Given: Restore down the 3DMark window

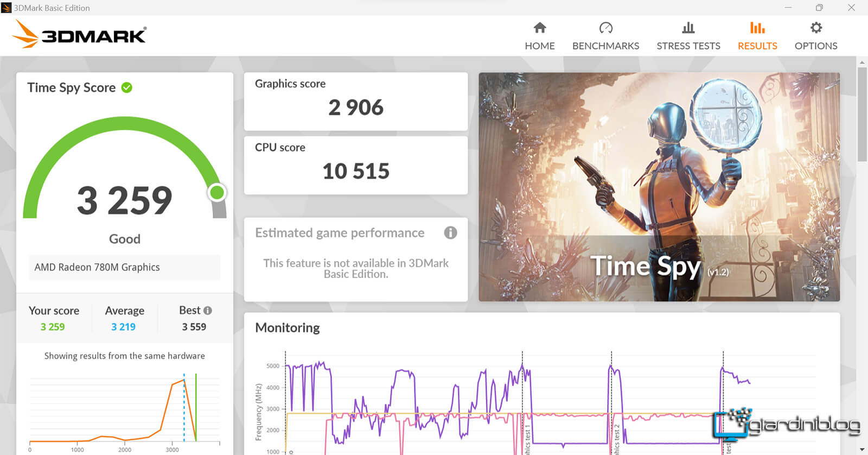Looking at the screenshot, I should pyautogui.click(x=819, y=8).
